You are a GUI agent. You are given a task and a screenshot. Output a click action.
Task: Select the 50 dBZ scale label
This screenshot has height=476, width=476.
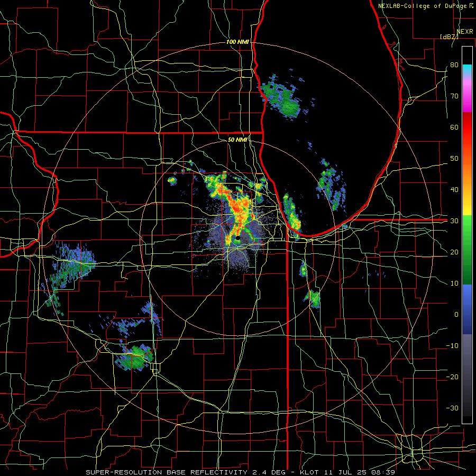[454, 159]
